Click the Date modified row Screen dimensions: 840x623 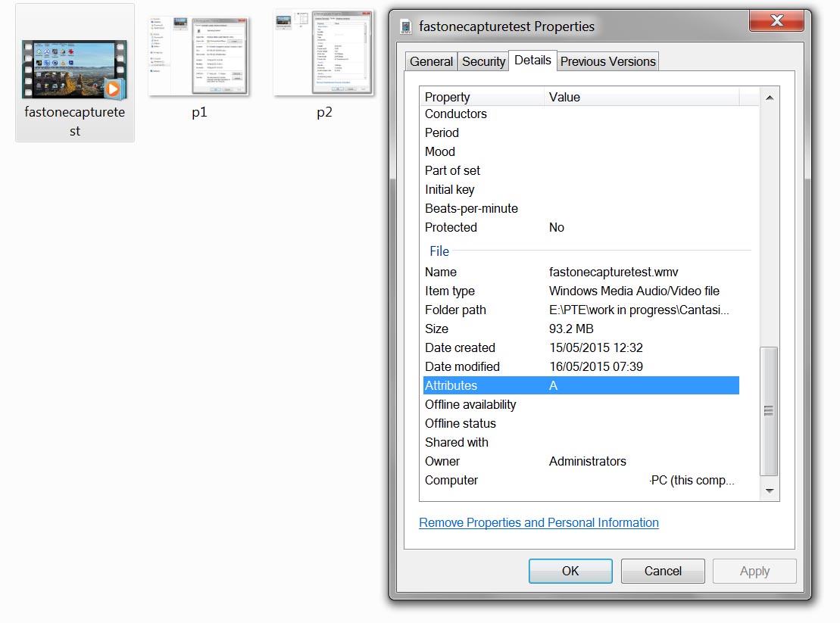click(580, 366)
